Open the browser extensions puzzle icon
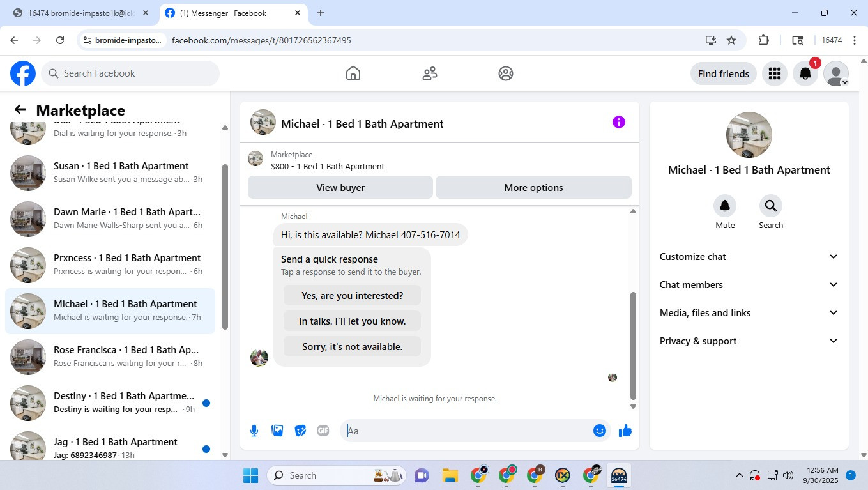Screen dimensions: 868x490 [x=763, y=40]
